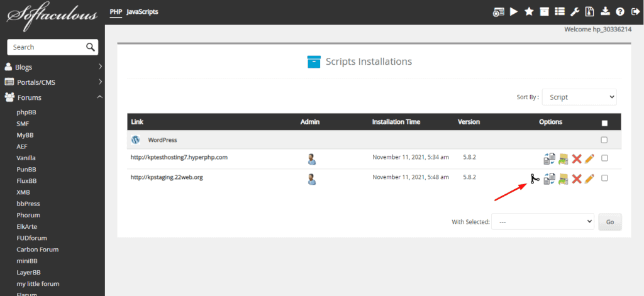Viewport: 644px width, 296px height.
Task: Select Phorum in the Forums list
Action: 28,215
